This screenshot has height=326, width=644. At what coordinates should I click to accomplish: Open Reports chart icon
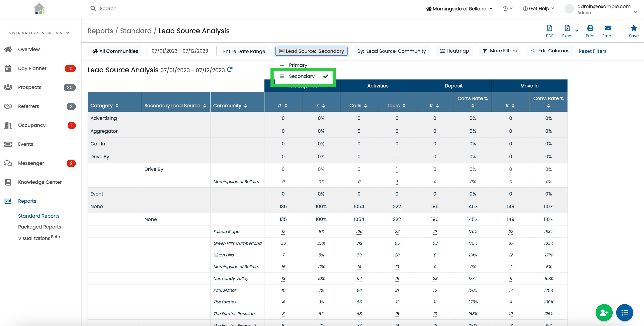[x=8, y=201]
